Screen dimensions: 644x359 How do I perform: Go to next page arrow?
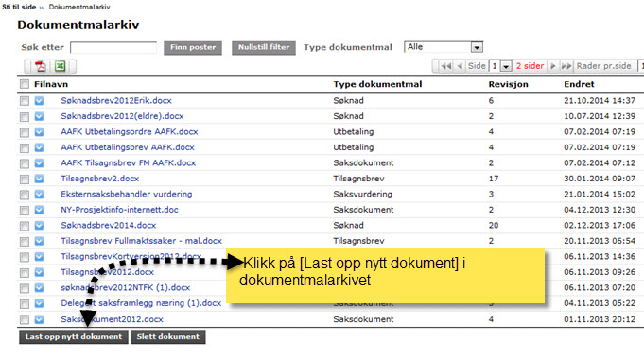point(553,66)
